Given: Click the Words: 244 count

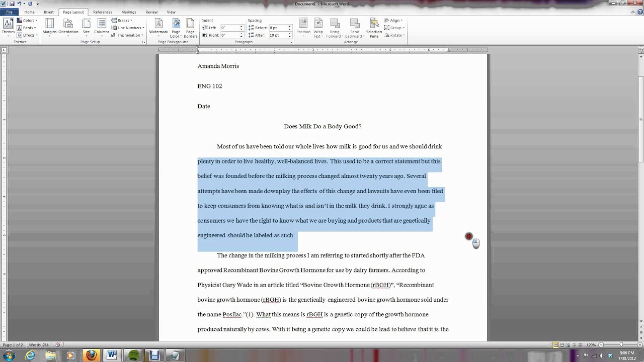Looking at the screenshot, I should click(39, 345).
